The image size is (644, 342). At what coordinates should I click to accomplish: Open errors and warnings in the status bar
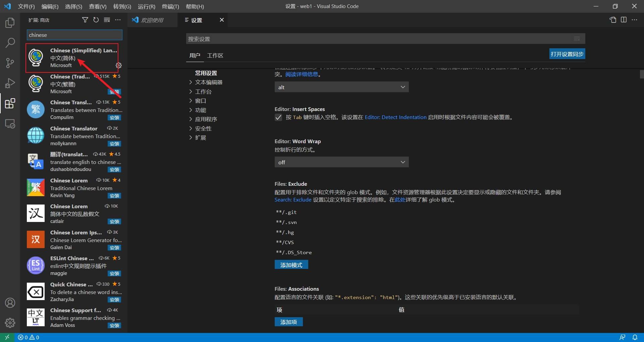pyautogui.click(x=29, y=337)
